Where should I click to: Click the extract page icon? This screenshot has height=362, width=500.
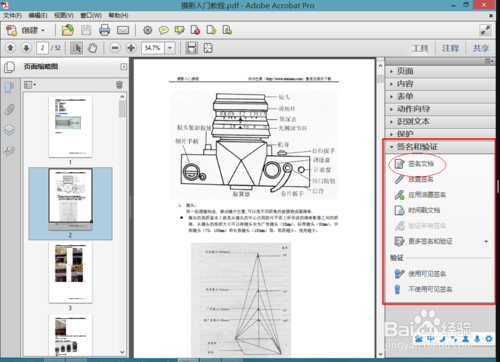coord(211,30)
